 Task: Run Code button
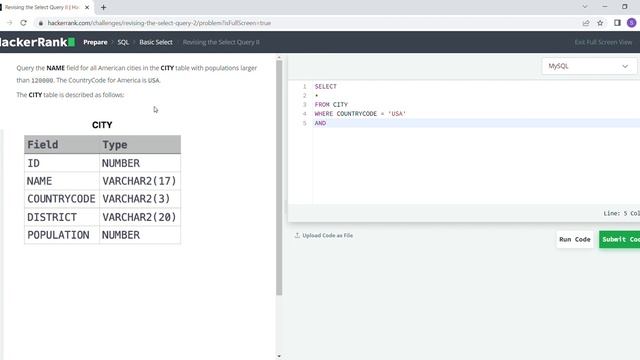[x=575, y=240]
